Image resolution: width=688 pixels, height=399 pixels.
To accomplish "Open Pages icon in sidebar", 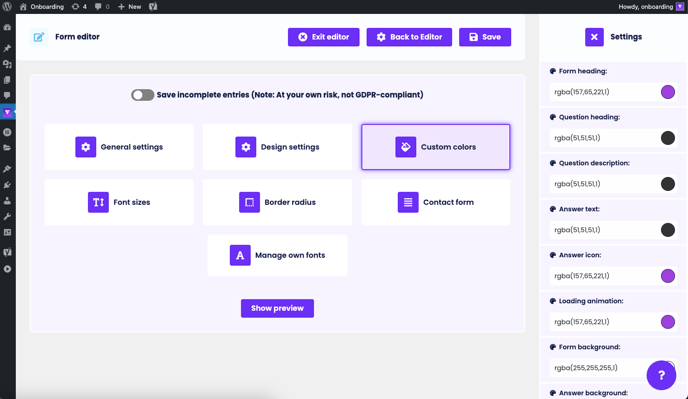I will [x=7, y=80].
